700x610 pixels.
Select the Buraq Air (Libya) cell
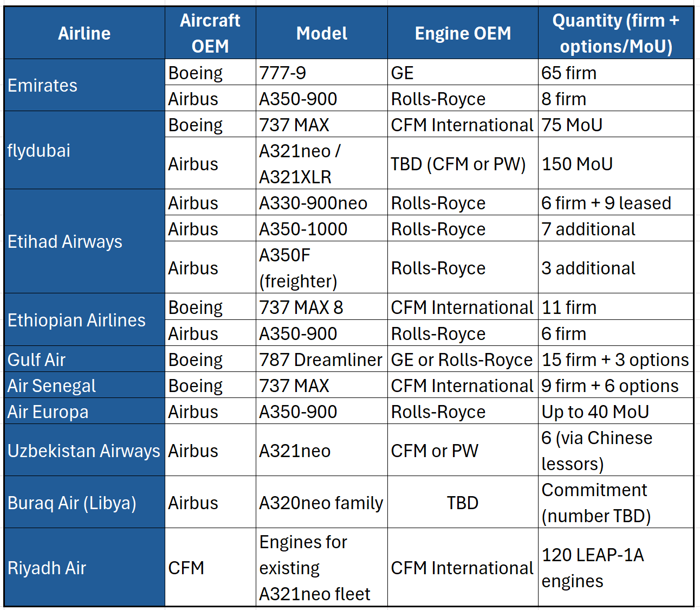point(84,503)
